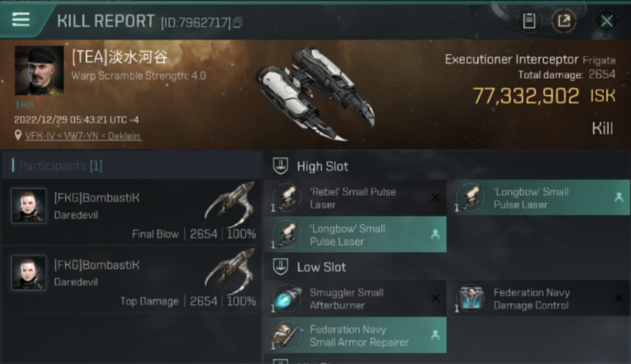This screenshot has width=631, height=364.
Task: Share the kill report externally
Action: (564, 21)
